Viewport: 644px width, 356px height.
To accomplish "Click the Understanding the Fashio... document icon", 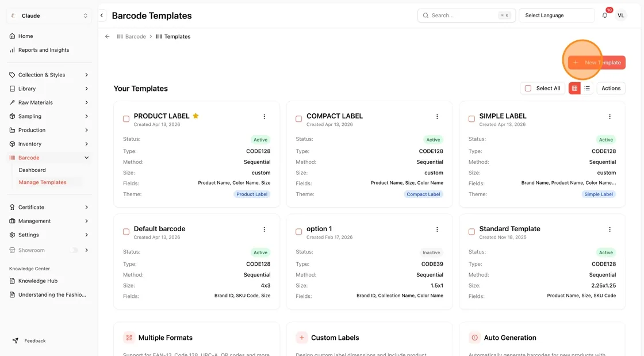I will [12, 295].
